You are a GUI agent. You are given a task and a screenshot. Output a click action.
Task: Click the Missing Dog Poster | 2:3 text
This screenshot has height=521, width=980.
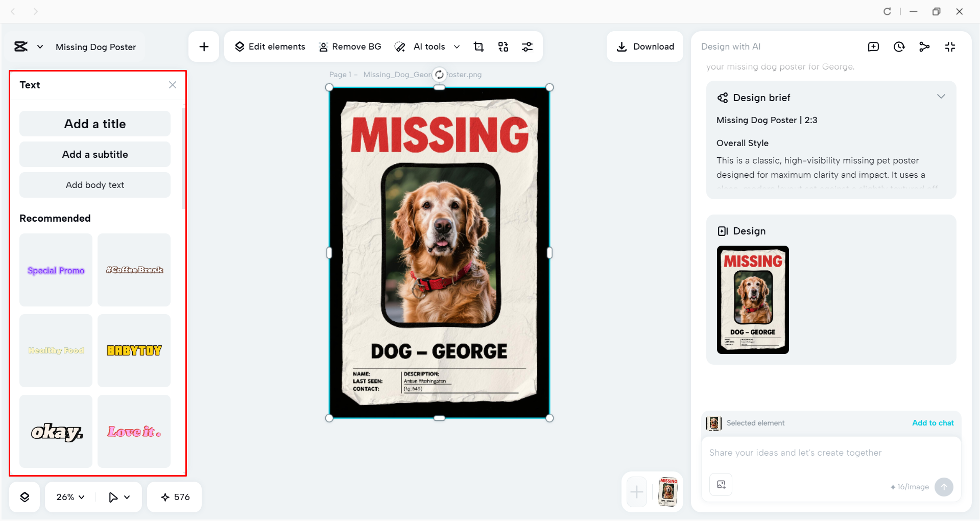pyautogui.click(x=767, y=120)
